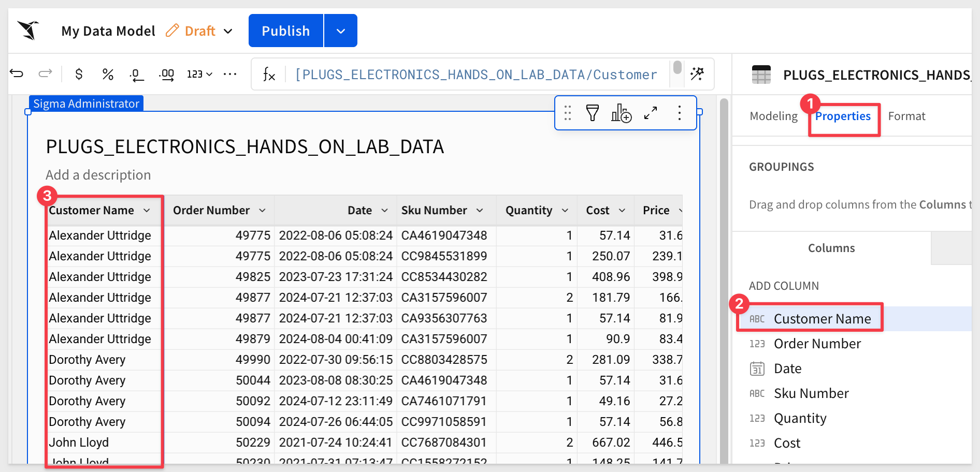Screen dimensions: 980x472
Task: Click the Sigma bird logo
Action: 28,31
